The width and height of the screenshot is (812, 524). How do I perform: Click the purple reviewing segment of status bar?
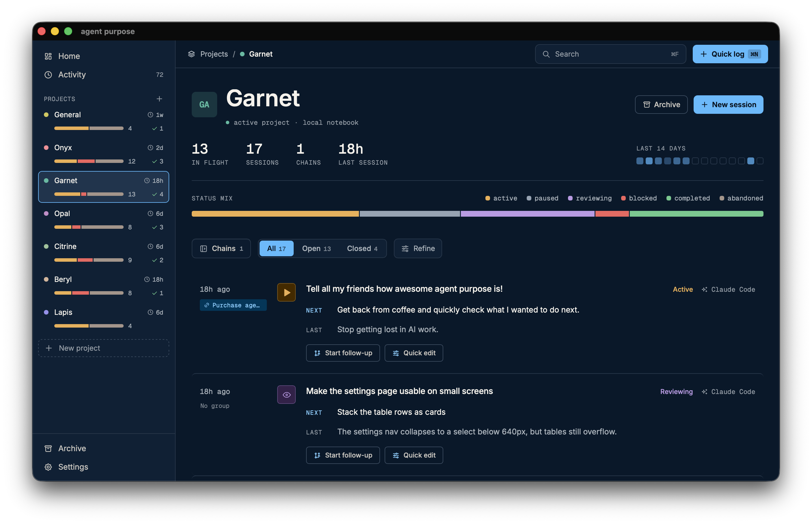[x=527, y=214]
